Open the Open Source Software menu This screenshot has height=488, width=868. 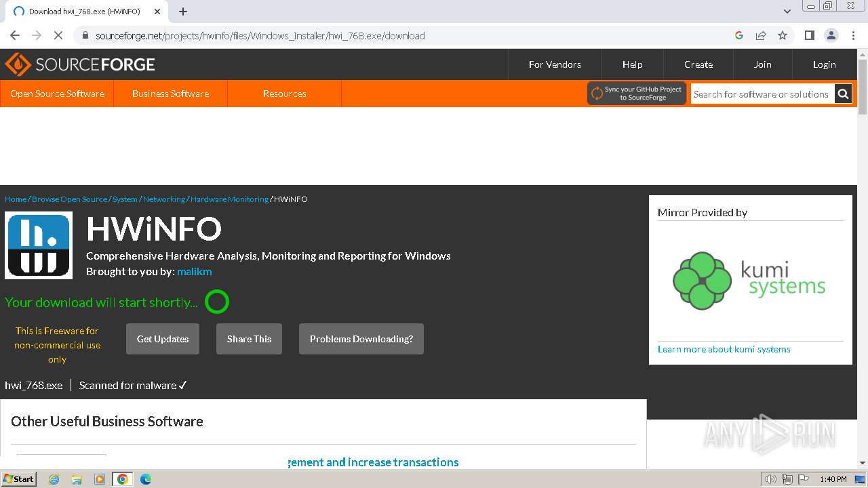click(57, 94)
